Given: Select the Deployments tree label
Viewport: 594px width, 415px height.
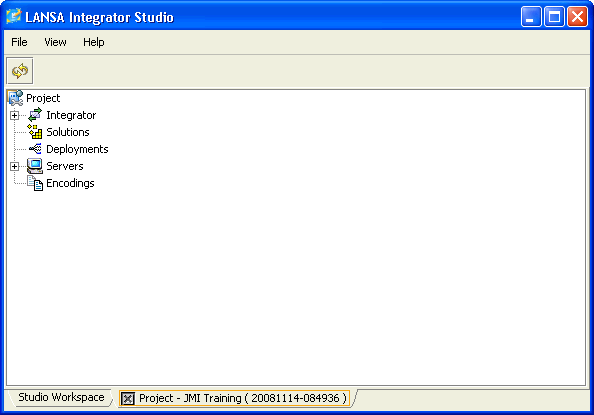Looking at the screenshot, I should 77,149.
